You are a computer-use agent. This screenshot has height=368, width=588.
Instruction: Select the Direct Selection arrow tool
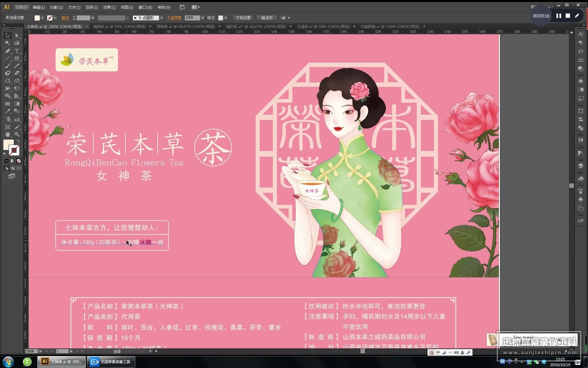click(x=17, y=36)
